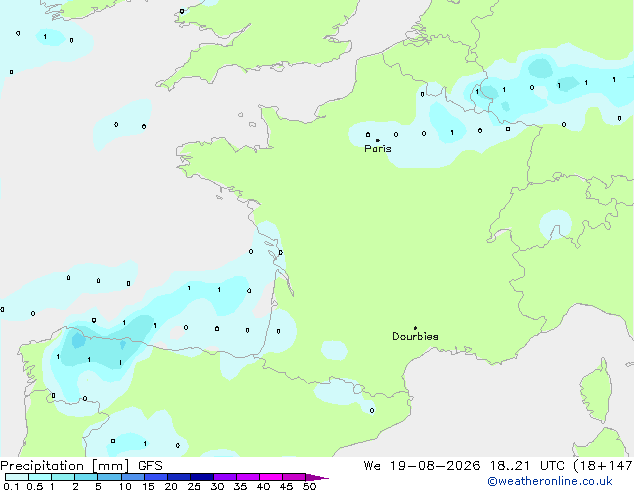Pick the 15–20 mm legend color box
Screen dimensions: 634x490
click(156, 477)
